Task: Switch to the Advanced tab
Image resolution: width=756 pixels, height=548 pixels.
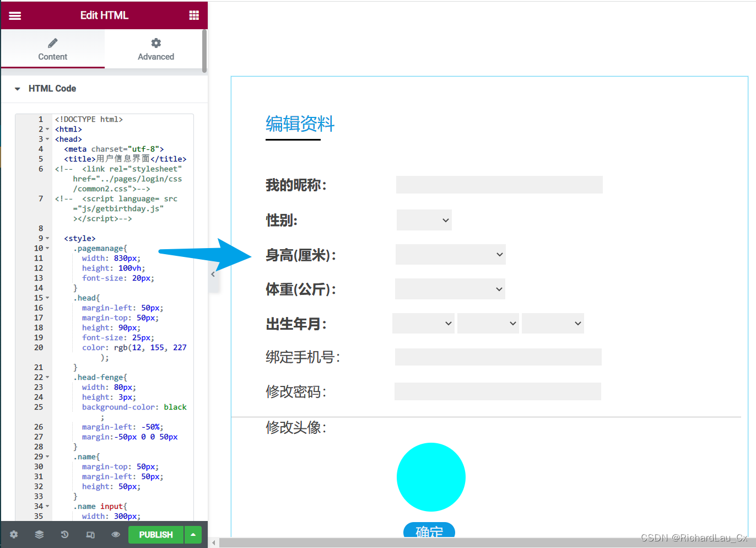Action: 156,49
